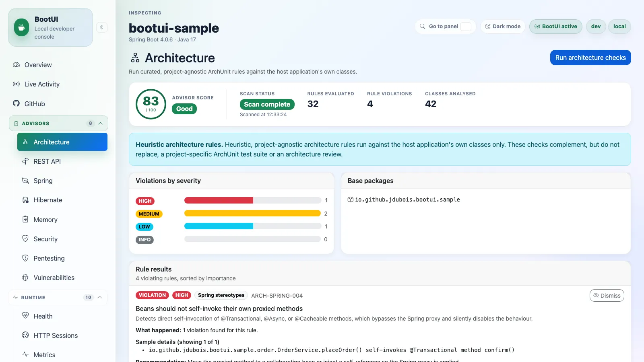644x362 pixels.
Task: Click the Pentesting shield icon
Action: tap(25, 258)
